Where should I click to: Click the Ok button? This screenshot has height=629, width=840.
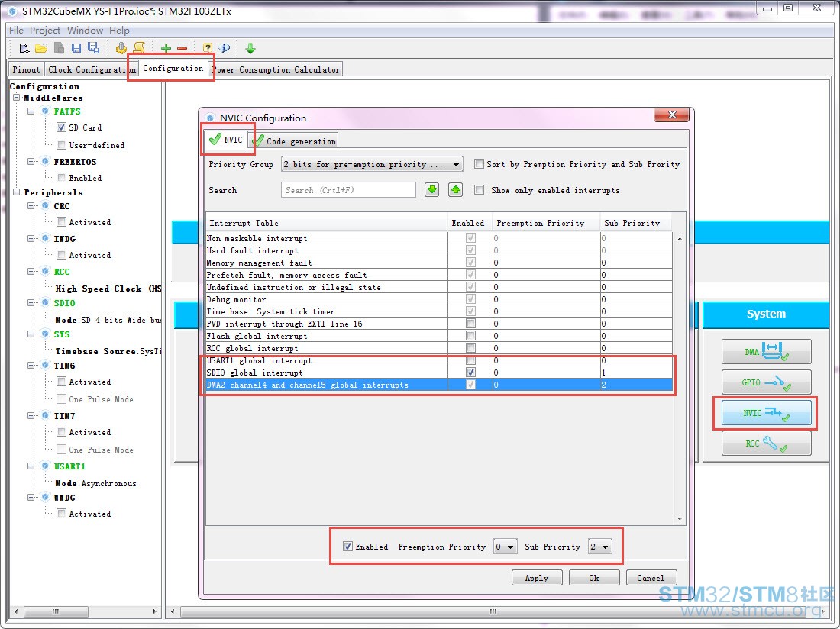(594, 578)
